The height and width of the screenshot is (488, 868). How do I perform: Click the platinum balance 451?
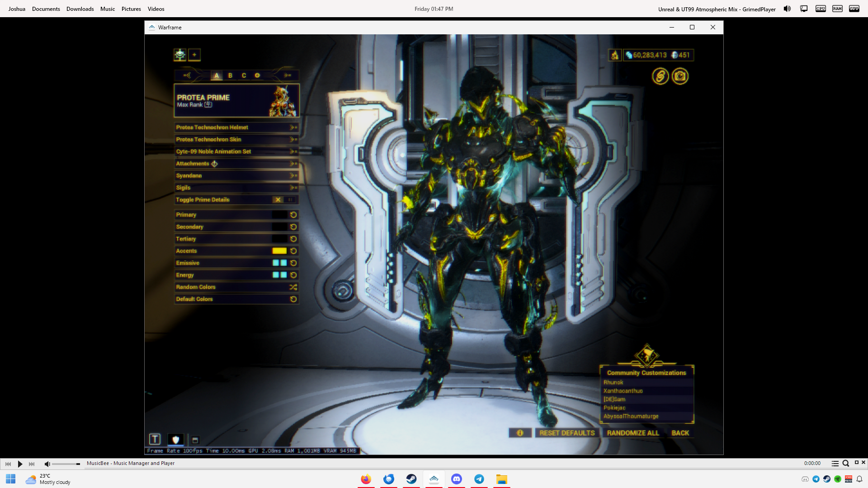(x=681, y=55)
